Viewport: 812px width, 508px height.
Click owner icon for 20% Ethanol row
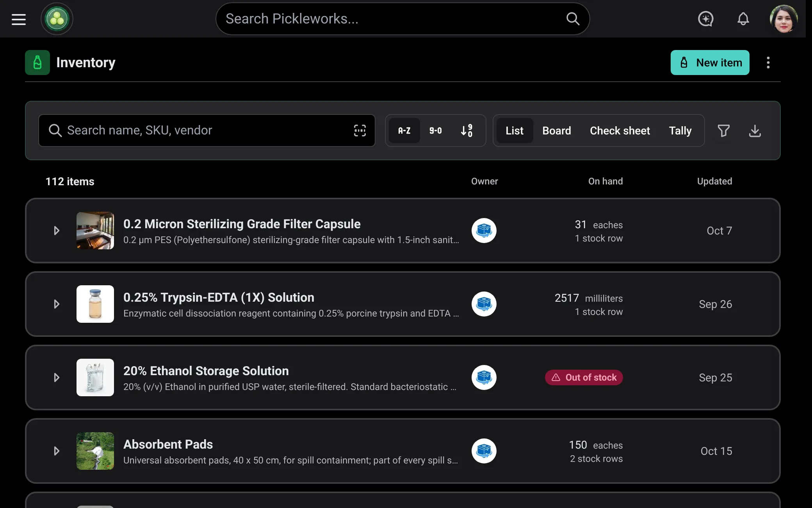[x=484, y=377]
